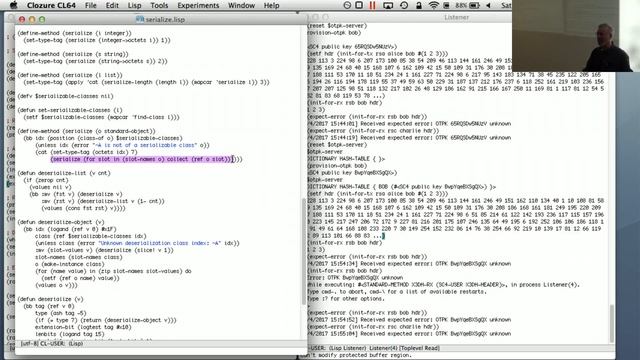Click the (defv $serializable-classes nil) line
The width and height of the screenshot is (640, 360).
coord(65,96)
